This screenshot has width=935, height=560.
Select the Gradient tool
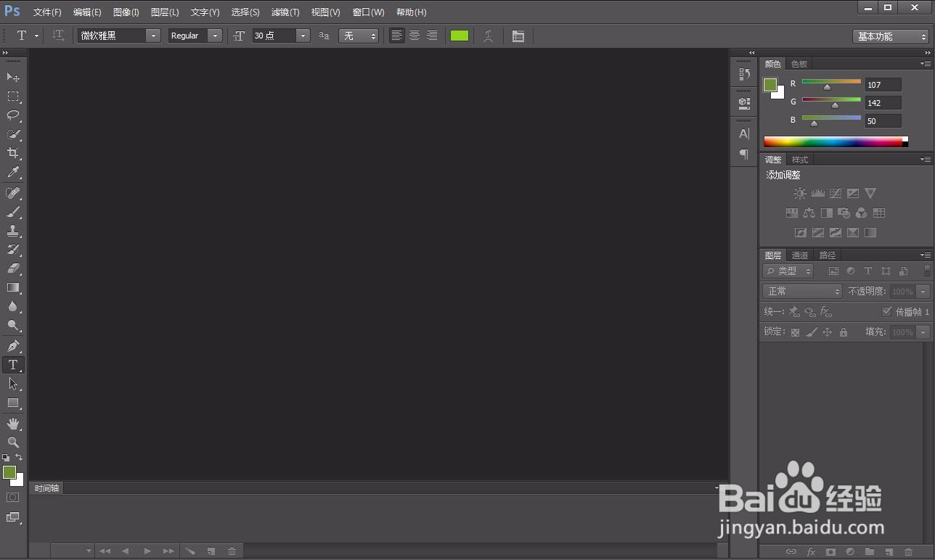13,287
